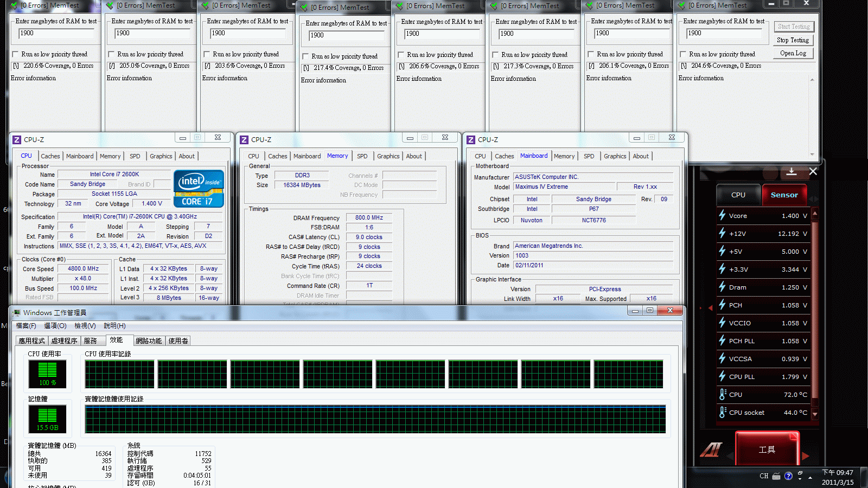Viewport: 868px width, 488px height.
Task: Click the Dram lightning bolt icon
Action: 722,287
